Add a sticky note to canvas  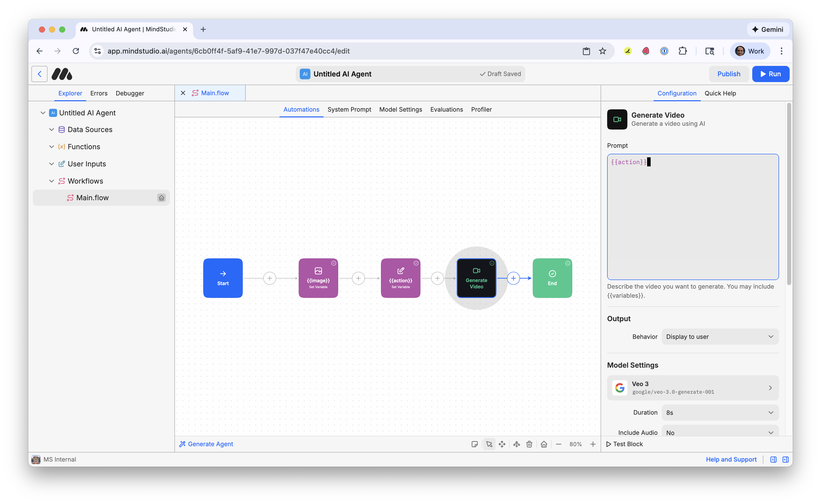(474, 444)
